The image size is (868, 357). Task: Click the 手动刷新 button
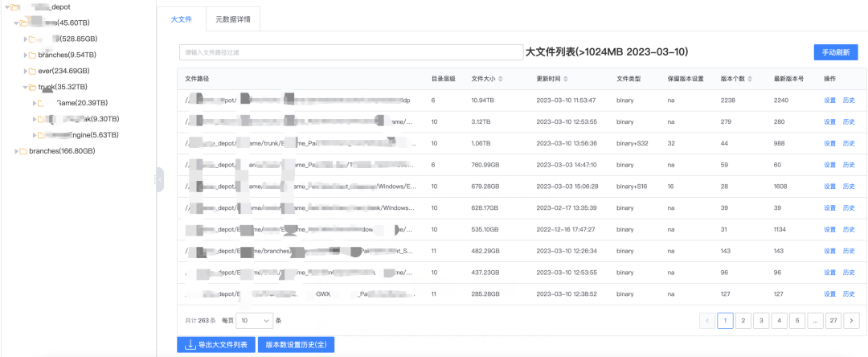(835, 52)
